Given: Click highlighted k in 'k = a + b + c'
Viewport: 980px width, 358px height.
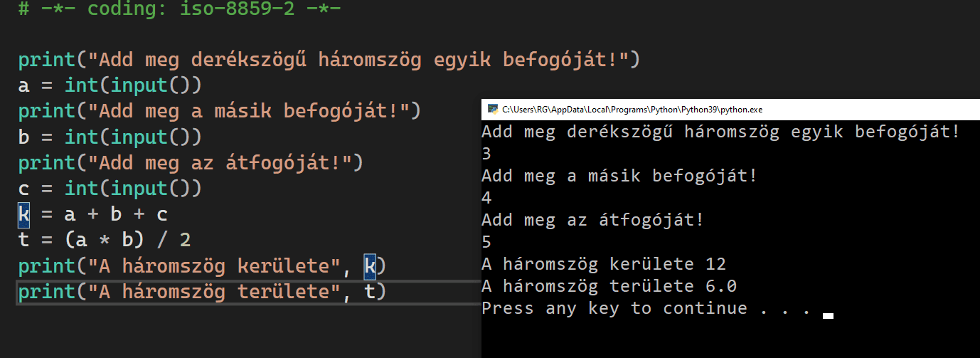Looking at the screenshot, I should click(x=24, y=214).
